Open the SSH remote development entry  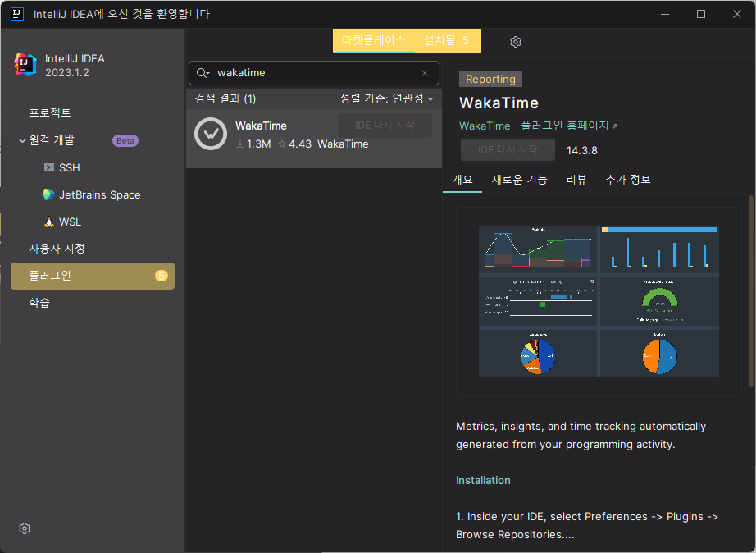61,167
